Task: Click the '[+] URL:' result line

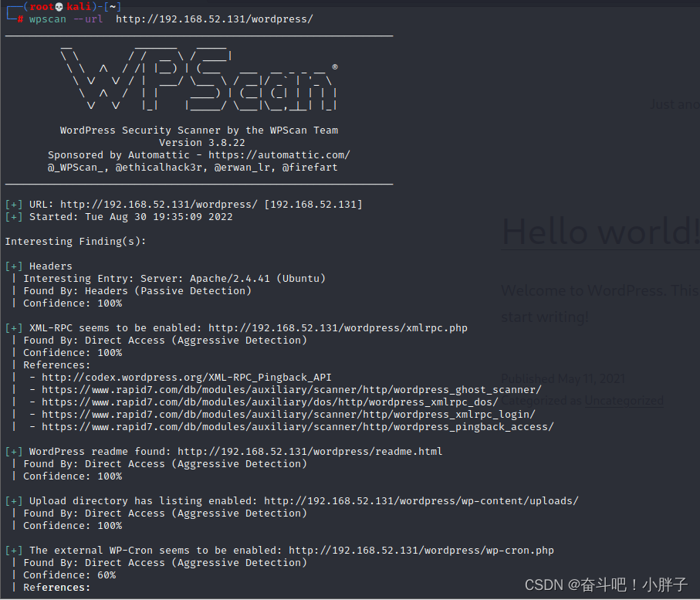Action: [184, 205]
